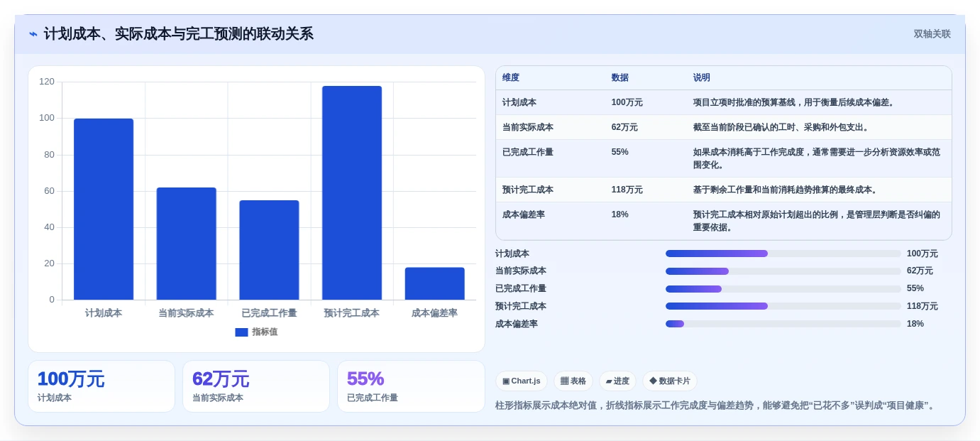980x441 pixels.
Task: Select the 进度 tag chip
Action: tap(617, 381)
